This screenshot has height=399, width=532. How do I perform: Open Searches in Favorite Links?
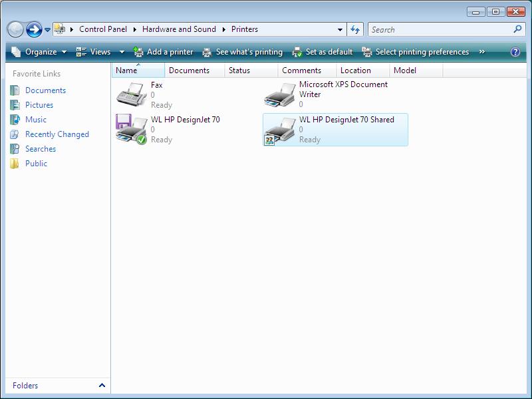[41, 148]
